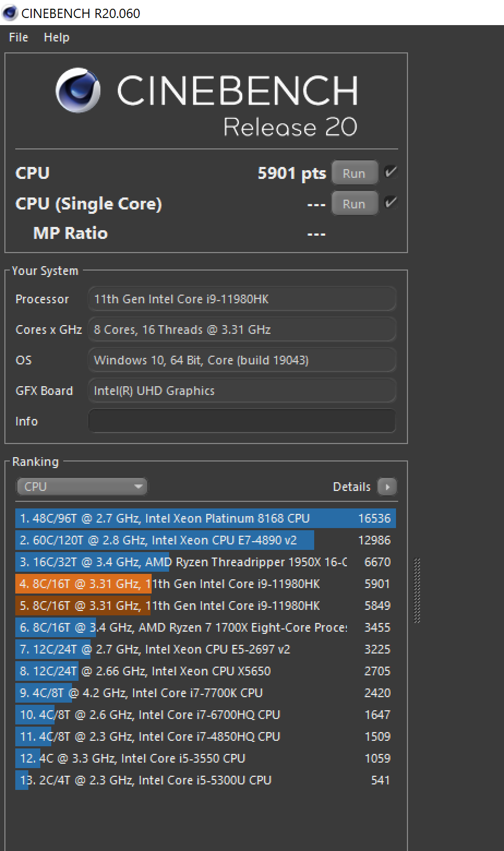Viewport: 504px width, 851px height.
Task: Open the Help menu
Action: [x=57, y=37]
